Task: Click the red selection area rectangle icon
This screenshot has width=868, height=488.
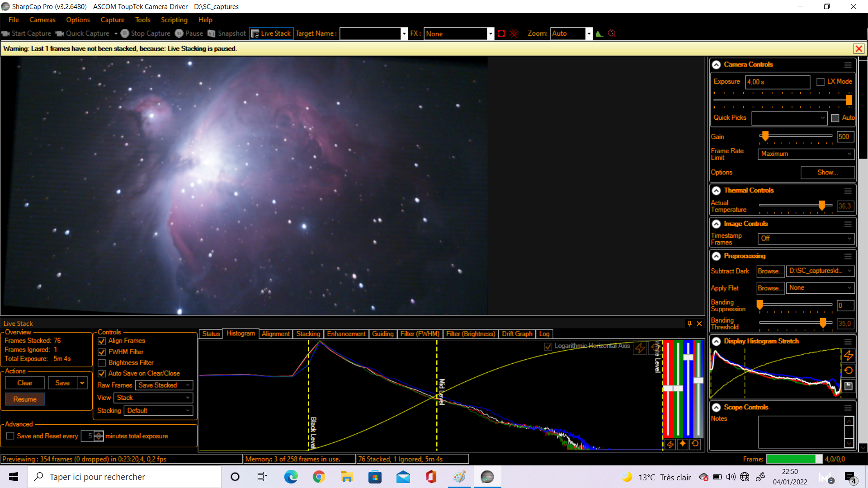Action: pos(501,33)
